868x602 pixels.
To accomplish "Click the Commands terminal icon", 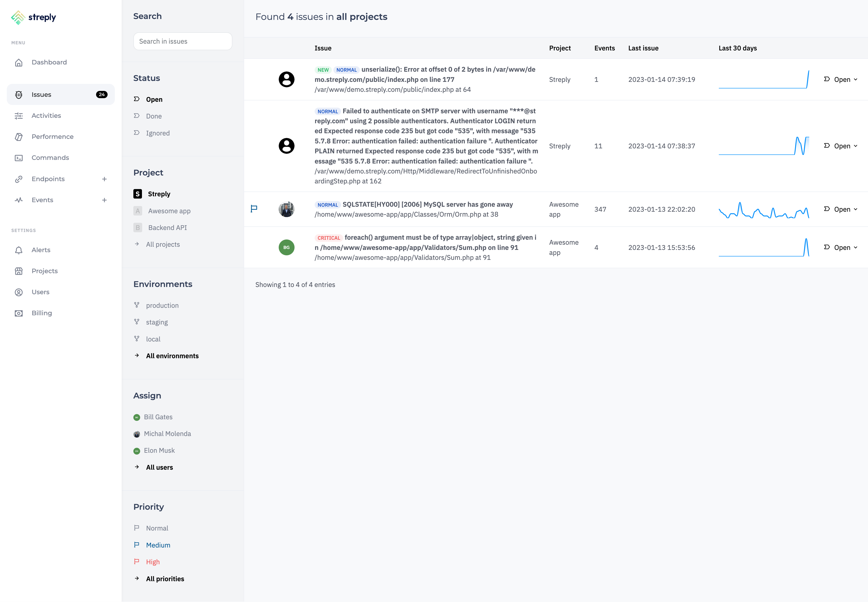I will 19,158.
